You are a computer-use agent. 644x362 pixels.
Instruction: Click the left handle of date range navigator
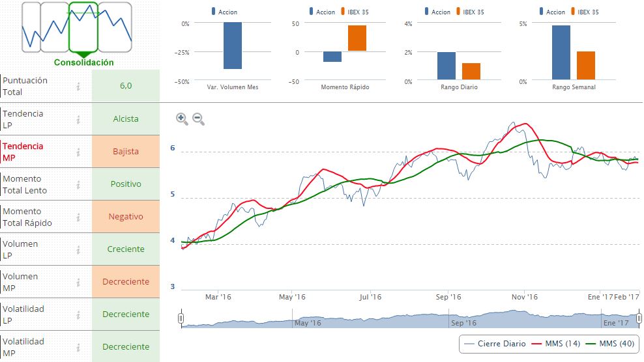pos(181,318)
